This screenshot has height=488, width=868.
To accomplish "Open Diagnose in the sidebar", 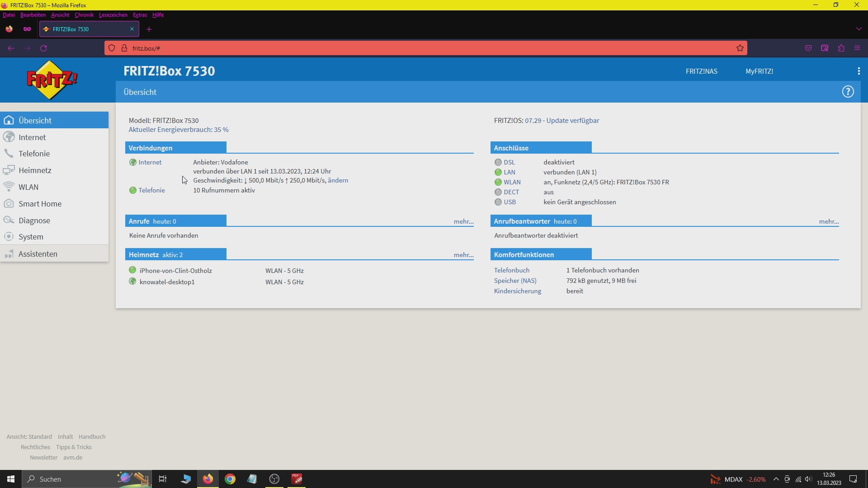I will (34, 221).
